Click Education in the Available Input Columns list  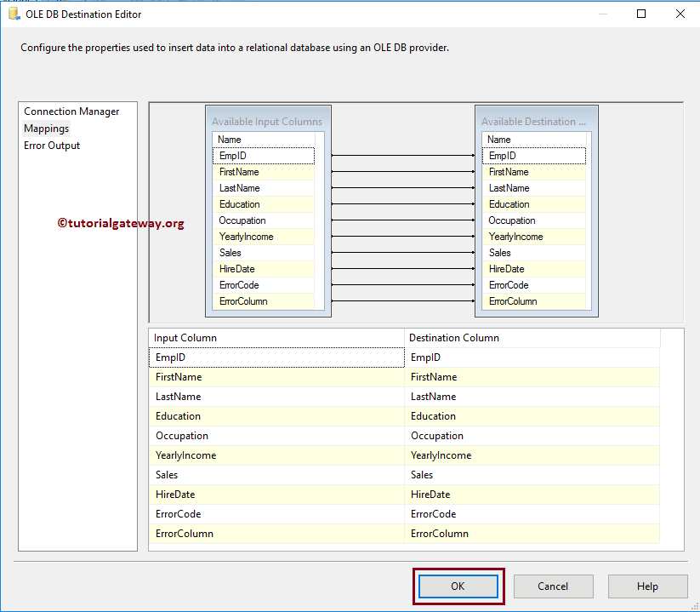[262, 203]
